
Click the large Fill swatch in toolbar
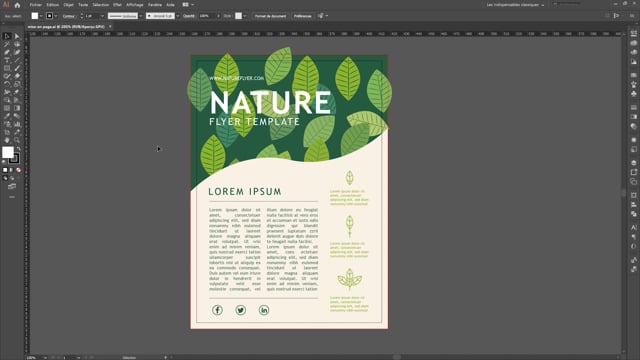point(7,152)
